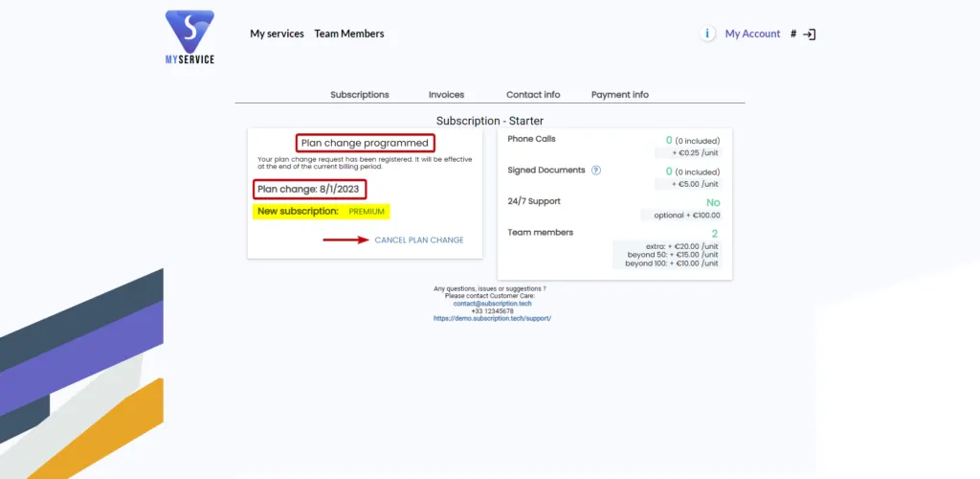Go to Team Members page
The image size is (980, 479).
click(x=349, y=34)
